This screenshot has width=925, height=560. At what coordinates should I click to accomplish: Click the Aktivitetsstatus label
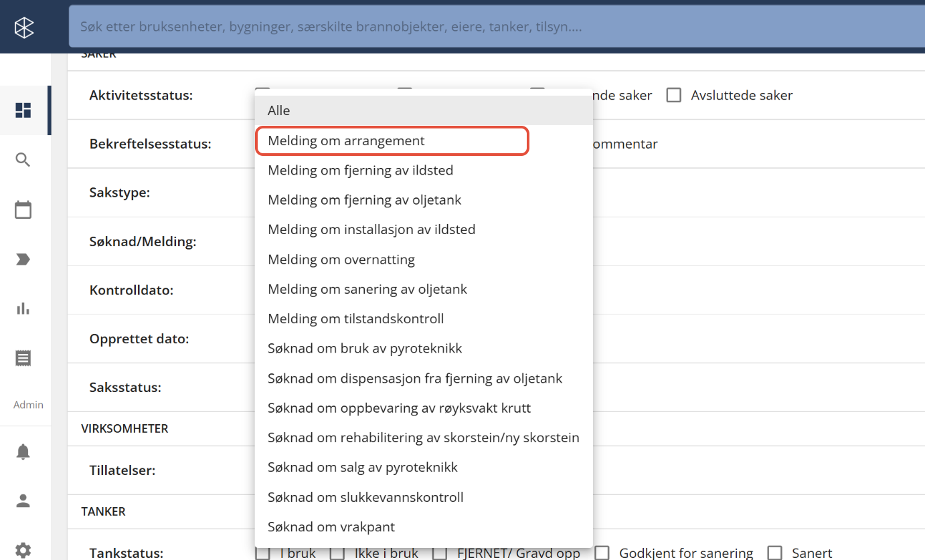[141, 95]
